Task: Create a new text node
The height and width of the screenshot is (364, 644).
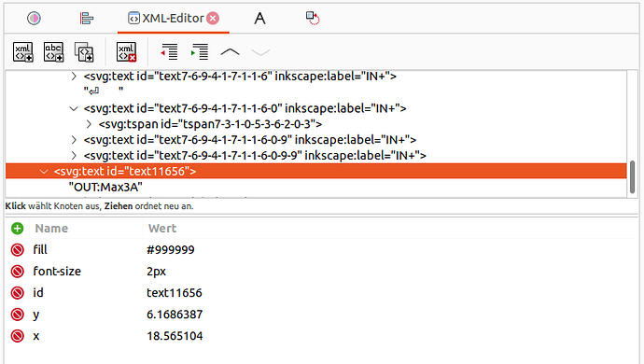Action: tap(54, 52)
